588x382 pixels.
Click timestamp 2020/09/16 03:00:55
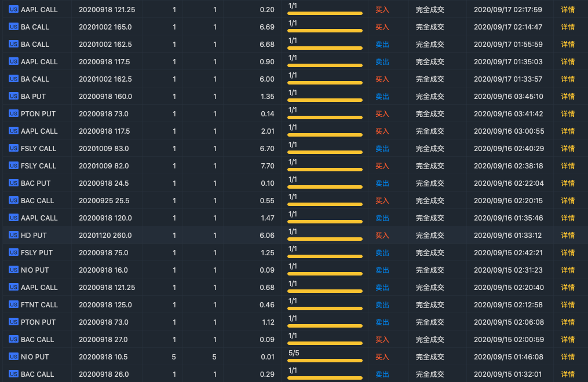coord(509,131)
